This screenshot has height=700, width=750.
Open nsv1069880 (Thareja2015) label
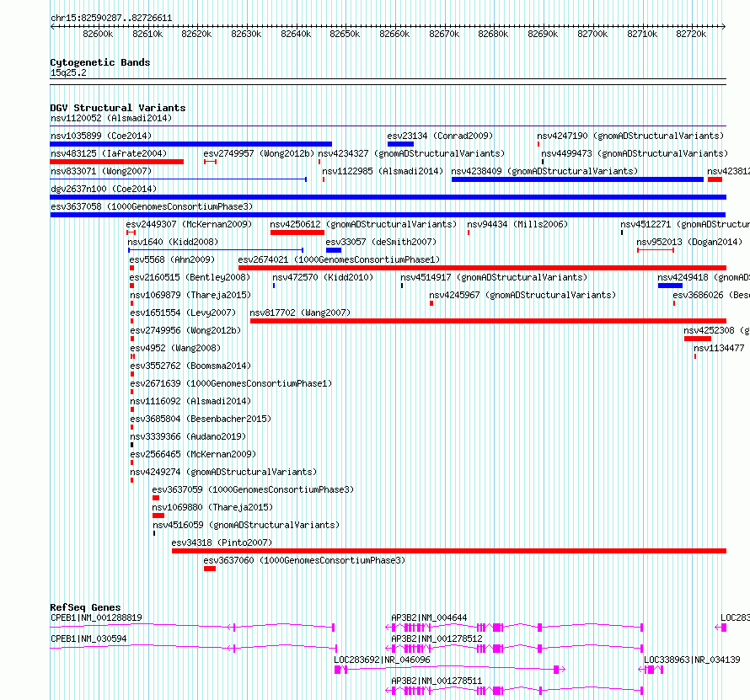(212, 507)
